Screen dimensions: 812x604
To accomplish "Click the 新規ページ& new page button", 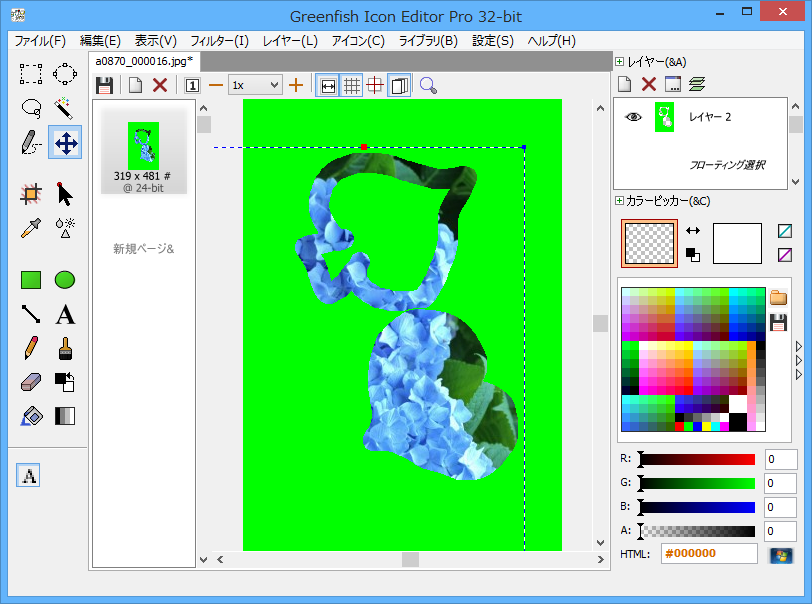I will coord(143,248).
